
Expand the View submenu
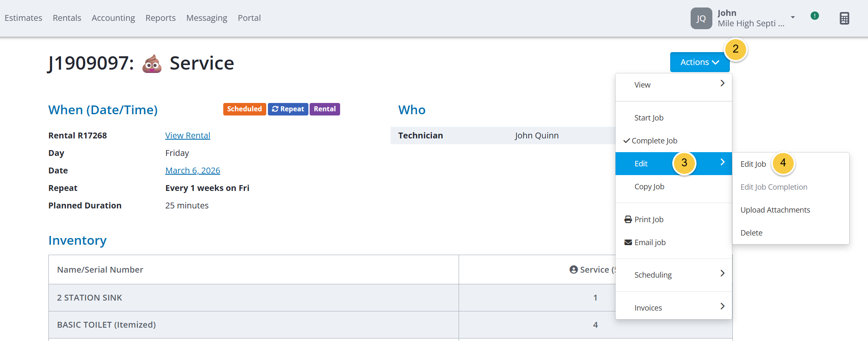point(674,85)
